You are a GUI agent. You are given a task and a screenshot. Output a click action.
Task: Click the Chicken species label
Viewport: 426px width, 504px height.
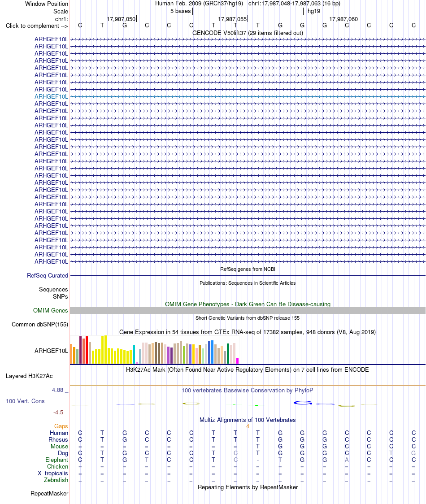tap(57, 466)
